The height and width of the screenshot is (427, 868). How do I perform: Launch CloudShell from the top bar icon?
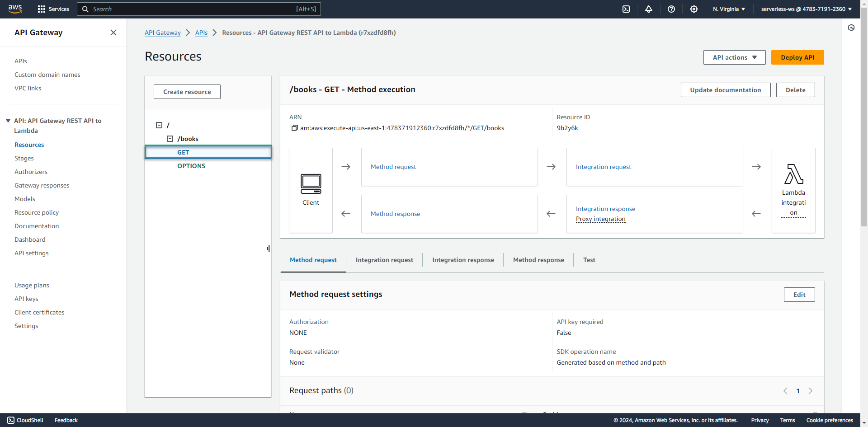tap(626, 9)
